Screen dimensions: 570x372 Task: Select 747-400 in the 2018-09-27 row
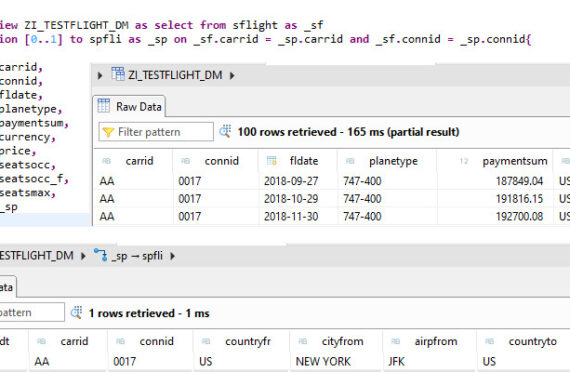tap(362, 181)
